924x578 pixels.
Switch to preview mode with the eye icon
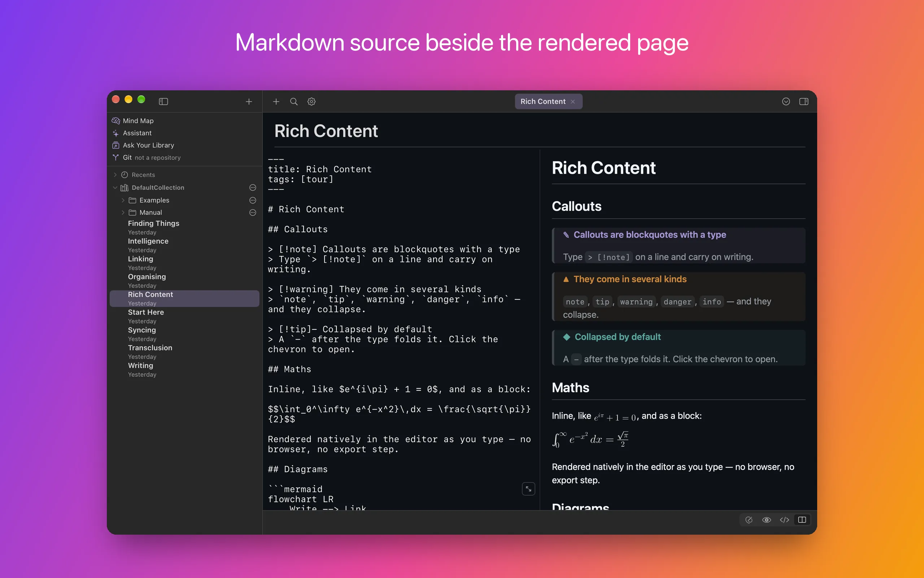tap(766, 519)
